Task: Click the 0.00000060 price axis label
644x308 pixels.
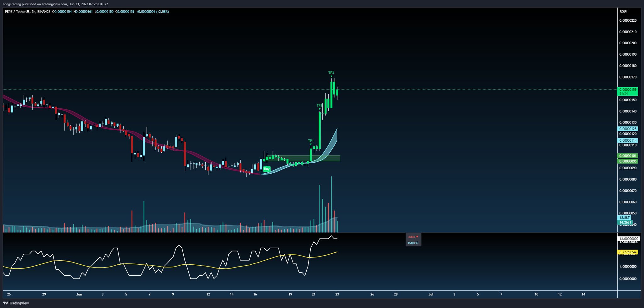Action: pos(628,202)
